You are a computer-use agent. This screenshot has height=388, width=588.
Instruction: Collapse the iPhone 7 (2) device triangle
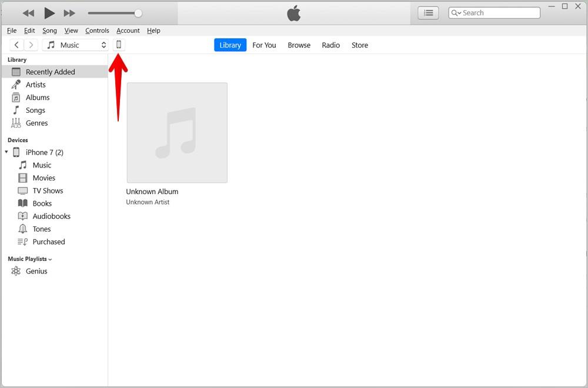[6, 152]
